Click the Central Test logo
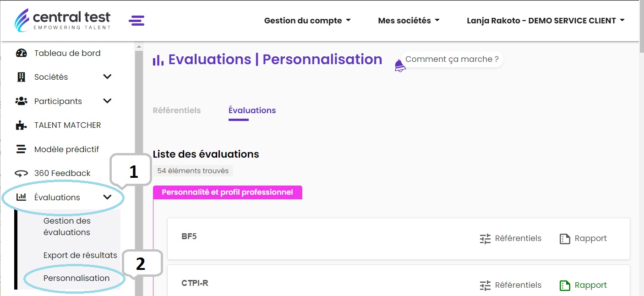 63,20
